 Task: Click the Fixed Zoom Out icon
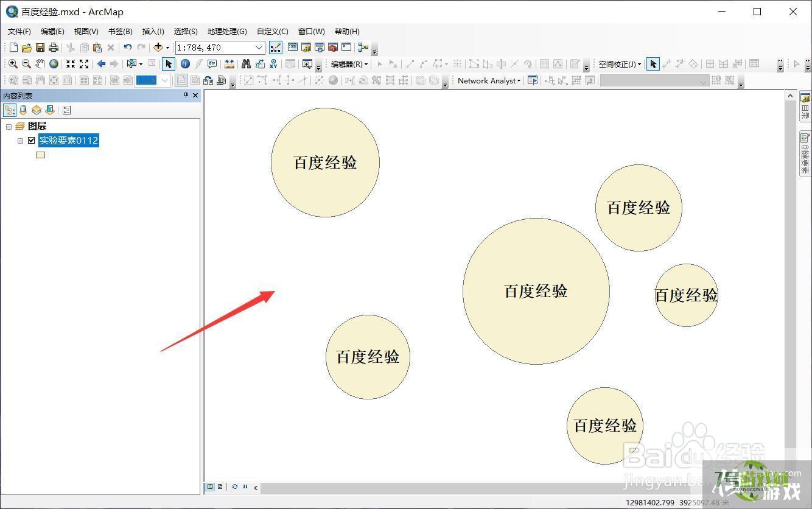point(84,64)
